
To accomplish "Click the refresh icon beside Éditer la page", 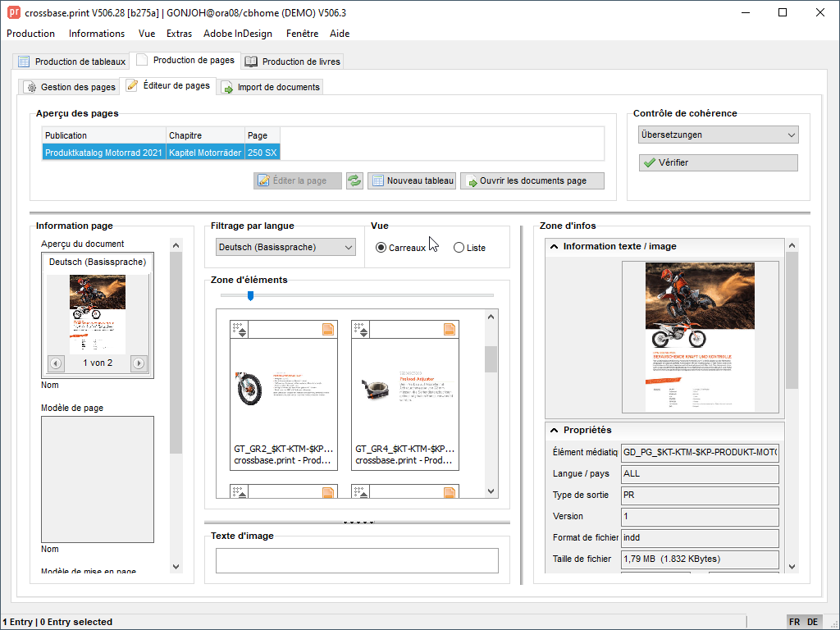I will click(354, 180).
